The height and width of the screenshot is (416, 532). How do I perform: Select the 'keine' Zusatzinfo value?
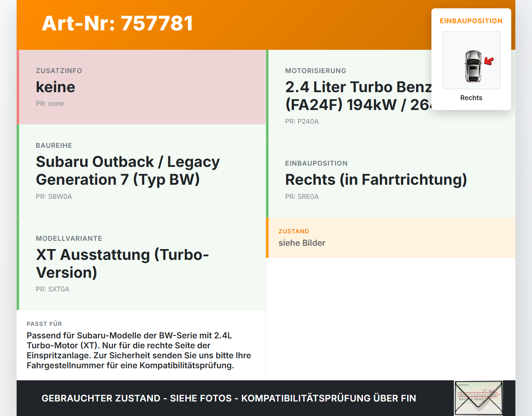[x=56, y=87]
